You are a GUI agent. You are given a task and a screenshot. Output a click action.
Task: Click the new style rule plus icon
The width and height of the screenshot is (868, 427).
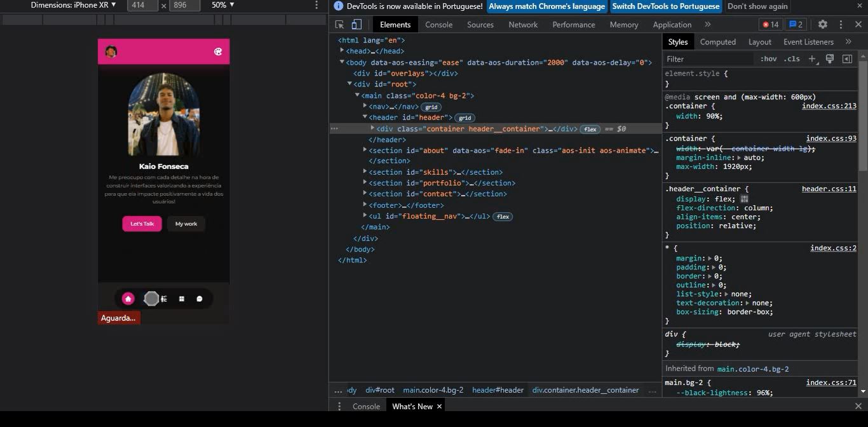[811, 58]
